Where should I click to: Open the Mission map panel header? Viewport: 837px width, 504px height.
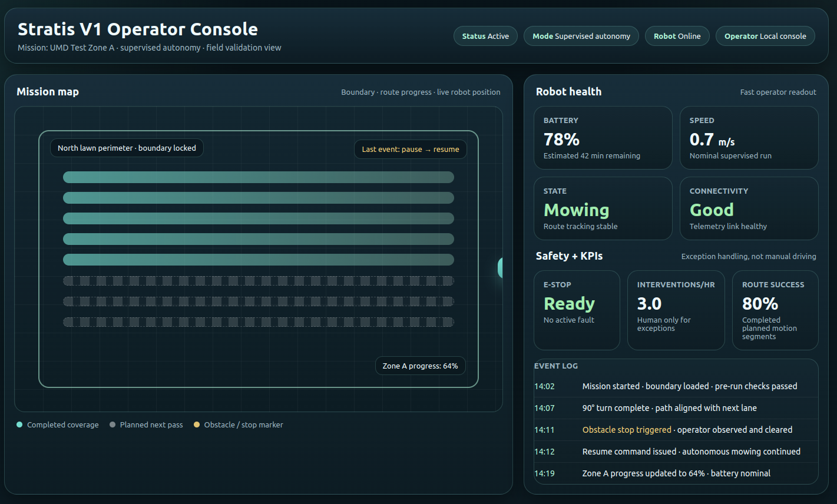coord(48,92)
